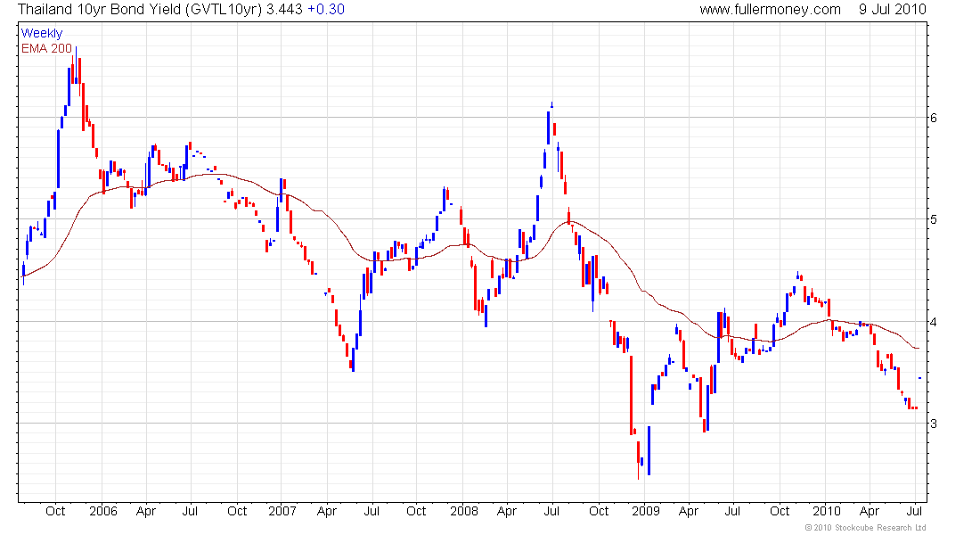The height and width of the screenshot is (535, 980).
Task: Open the www.fullermoney.com link
Action: pos(770,10)
